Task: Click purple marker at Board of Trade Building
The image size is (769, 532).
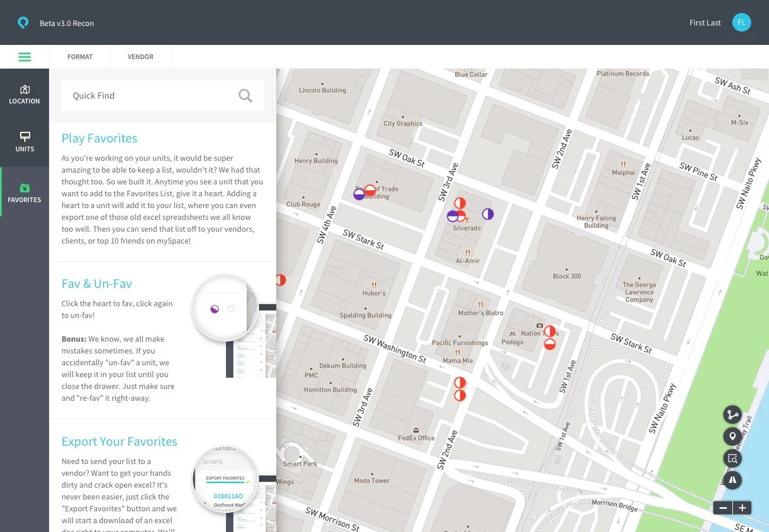Action: pyautogui.click(x=359, y=194)
